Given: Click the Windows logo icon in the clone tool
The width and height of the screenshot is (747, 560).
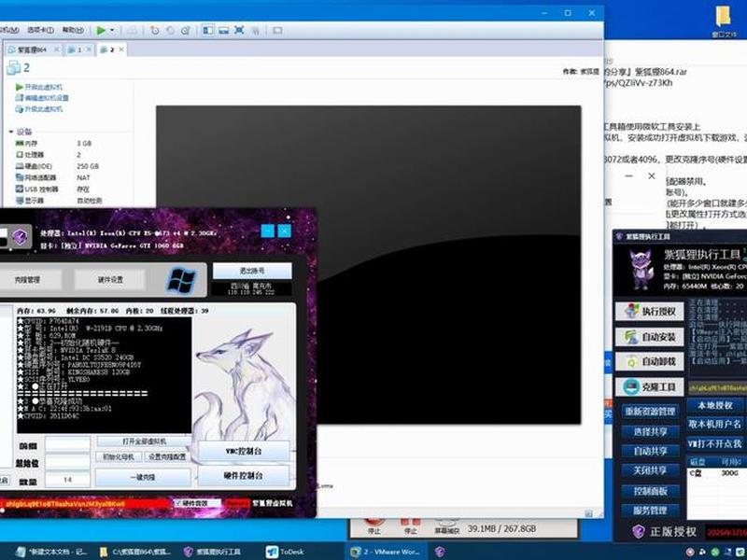Looking at the screenshot, I should (x=181, y=280).
